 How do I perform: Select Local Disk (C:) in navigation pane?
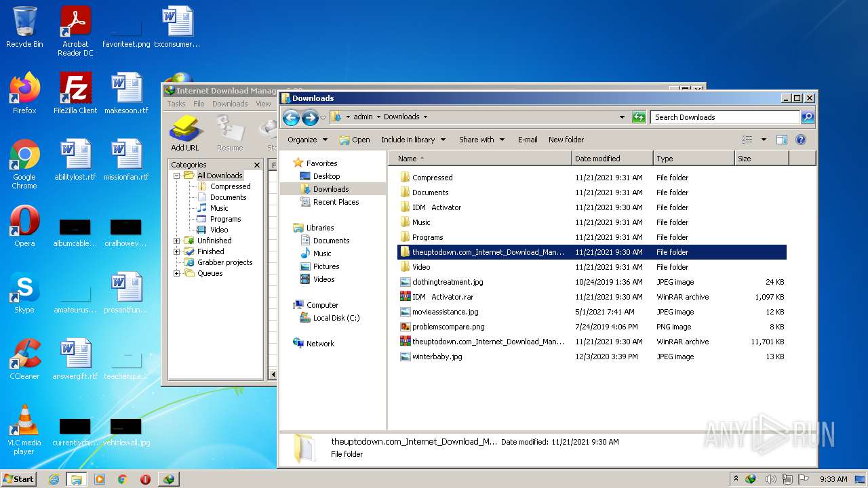336,318
